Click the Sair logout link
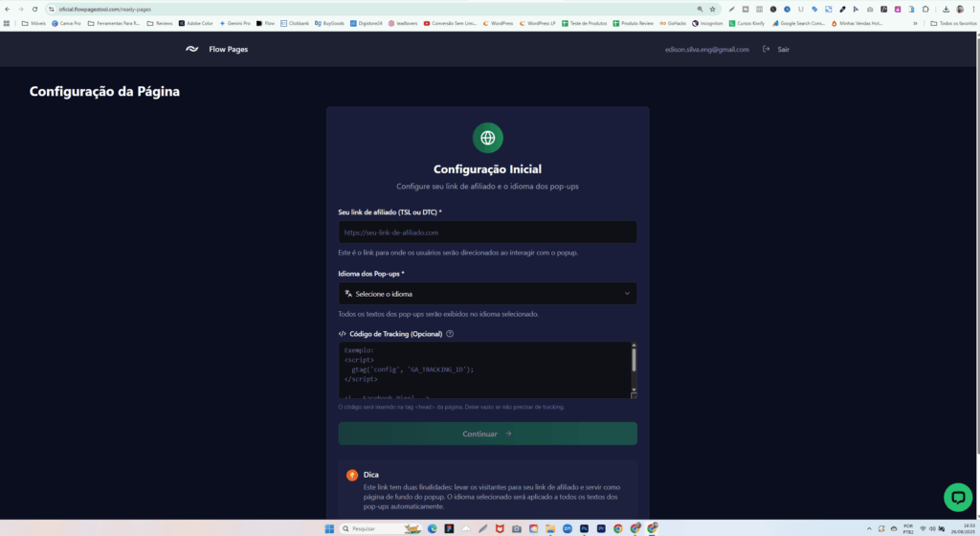Screen dimensions: 980x536 click(x=783, y=50)
